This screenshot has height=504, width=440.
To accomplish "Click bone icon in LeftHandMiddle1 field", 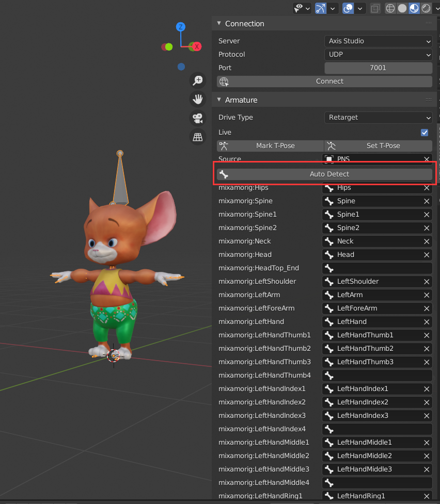I will pos(329,443).
